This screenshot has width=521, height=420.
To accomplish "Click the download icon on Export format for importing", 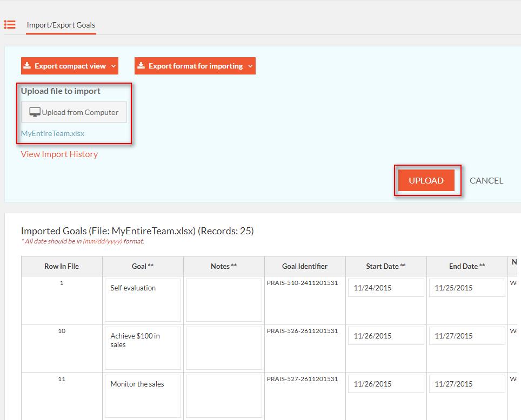I will 141,65.
